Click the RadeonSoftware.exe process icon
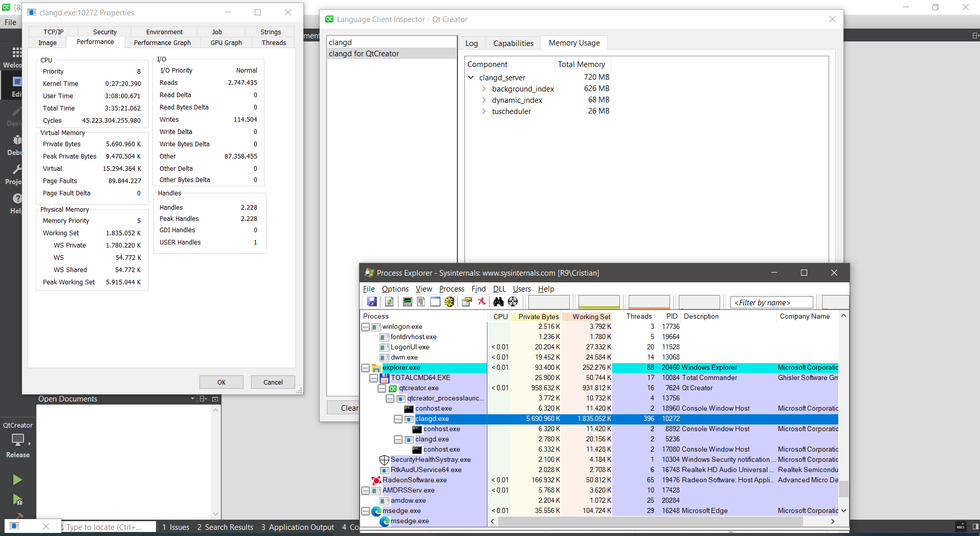Image resolution: width=980 pixels, height=536 pixels. 376,480
